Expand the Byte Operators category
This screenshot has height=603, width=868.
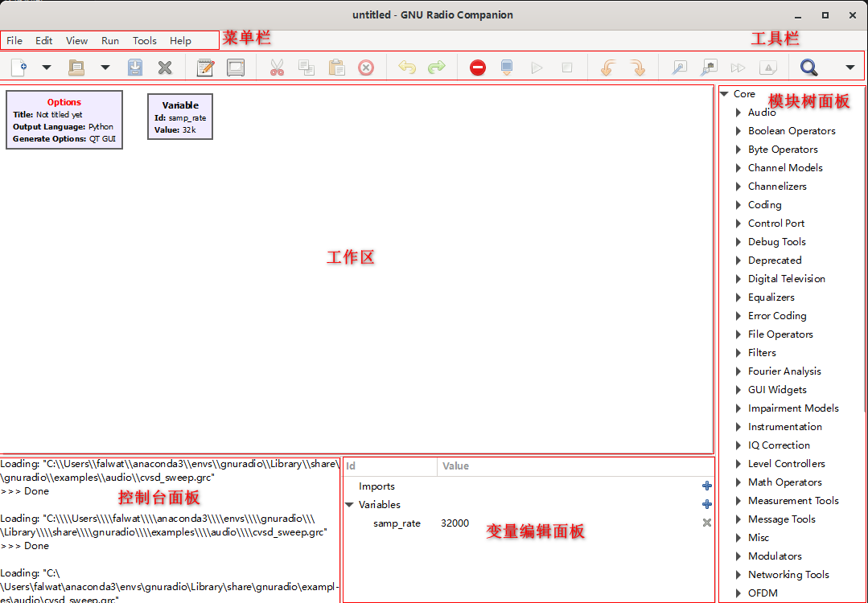738,150
